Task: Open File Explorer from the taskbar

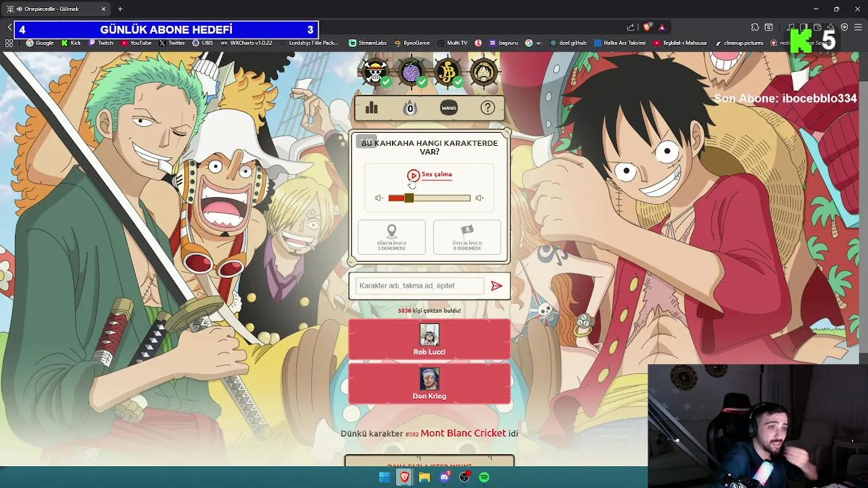Action: pyautogui.click(x=425, y=477)
